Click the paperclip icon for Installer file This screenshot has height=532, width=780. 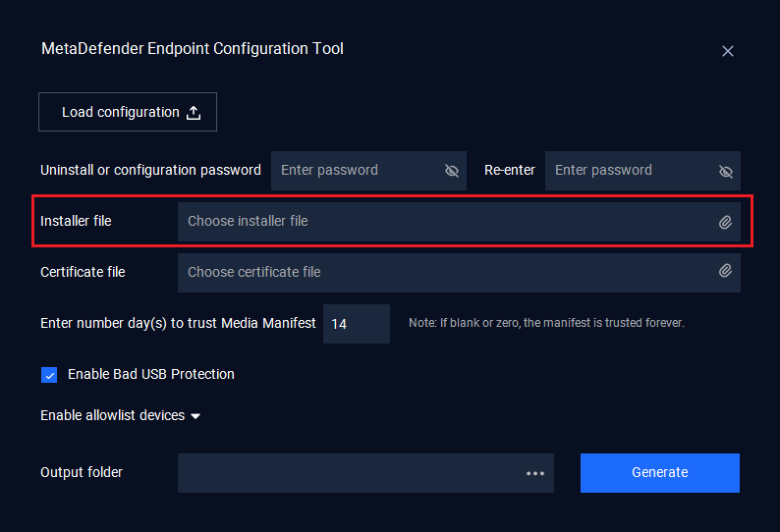[x=725, y=222]
